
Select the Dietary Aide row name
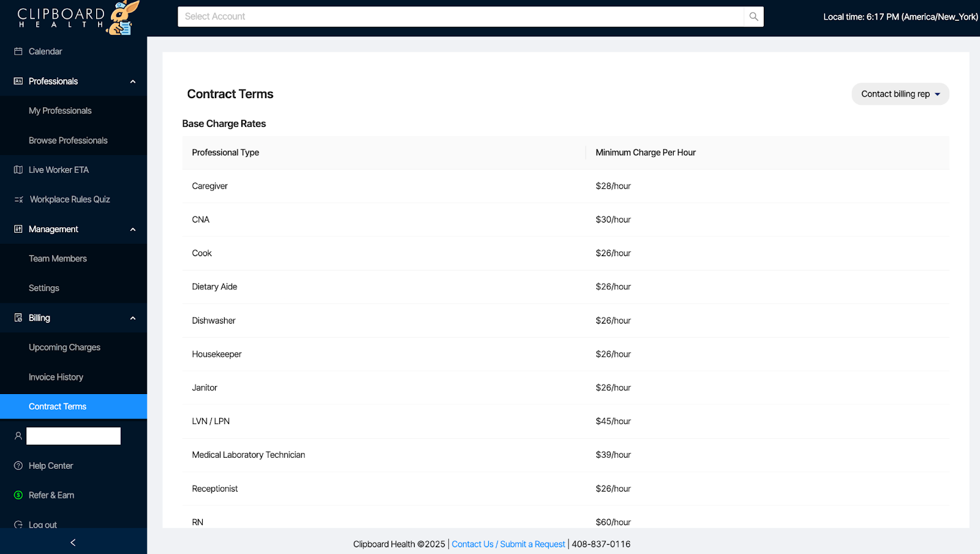(214, 287)
